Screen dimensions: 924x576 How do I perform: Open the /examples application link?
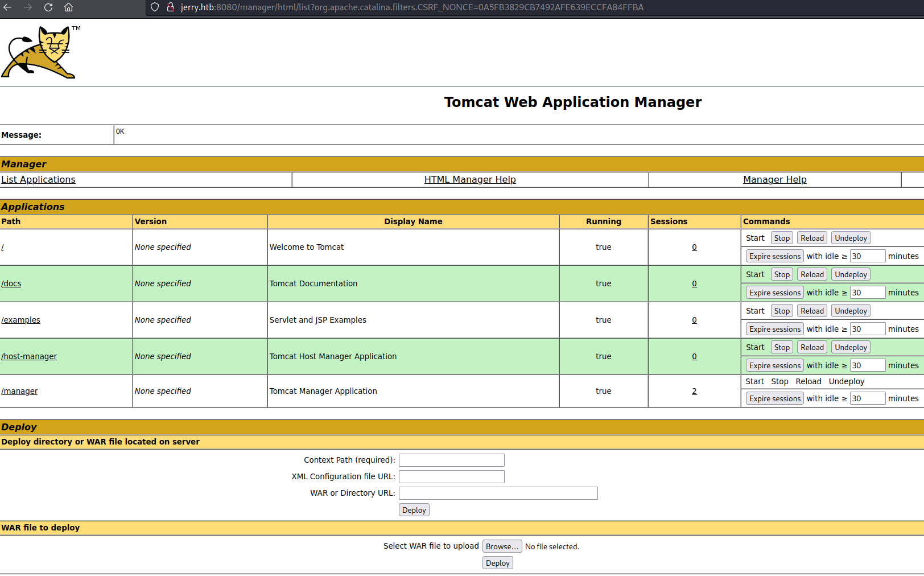click(x=21, y=320)
